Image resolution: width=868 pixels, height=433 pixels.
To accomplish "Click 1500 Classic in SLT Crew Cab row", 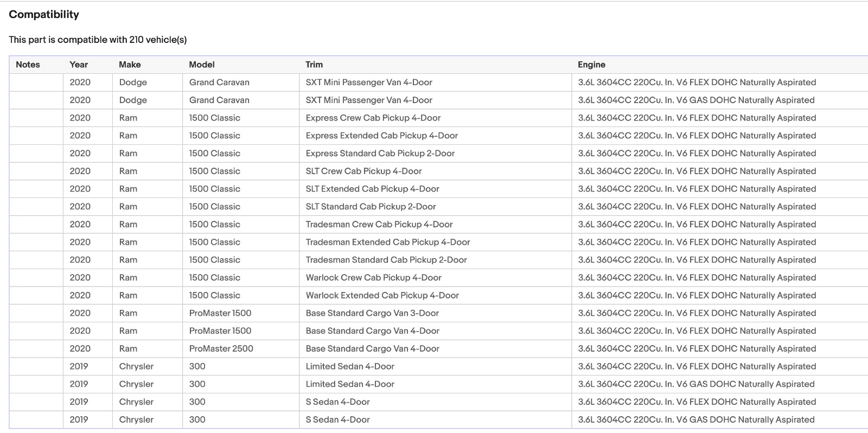I will [215, 171].
